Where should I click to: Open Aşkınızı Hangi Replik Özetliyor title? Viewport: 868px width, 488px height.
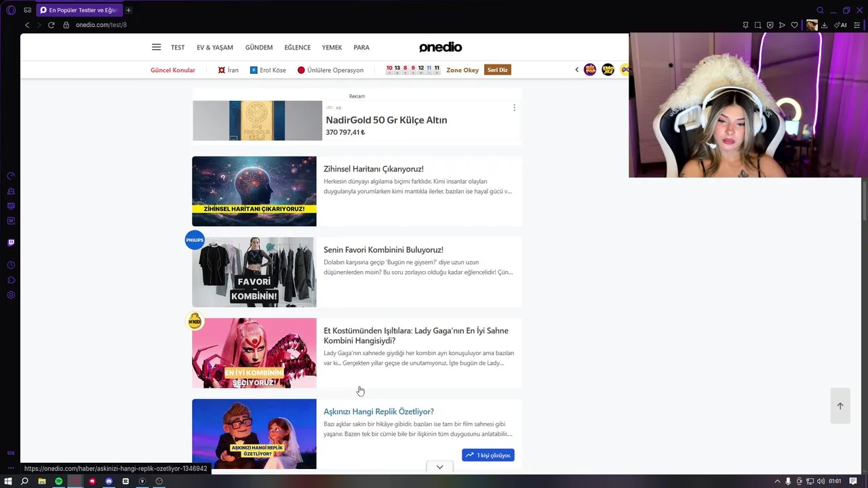click(x=378, y=411)
